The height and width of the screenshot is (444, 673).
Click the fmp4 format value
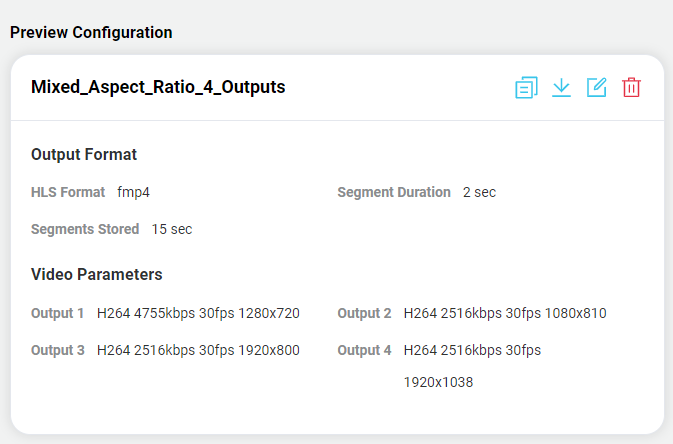click(x=133, y=192)
